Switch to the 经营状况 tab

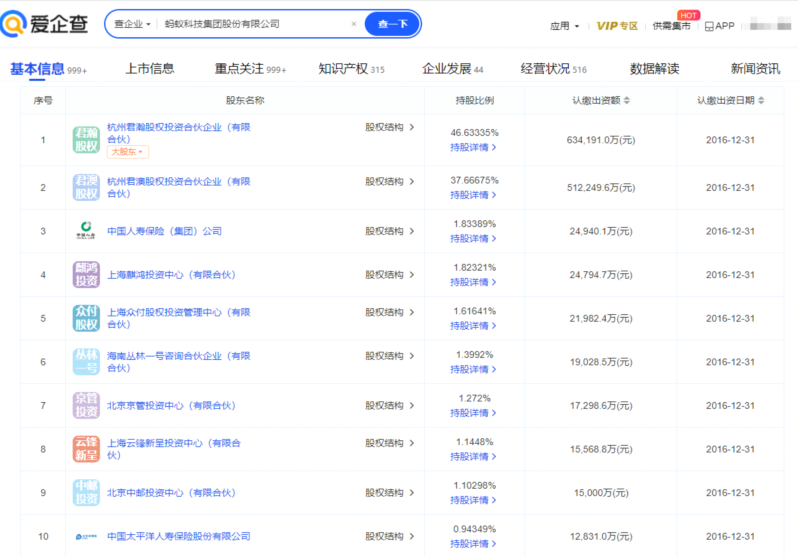[554, 69]
